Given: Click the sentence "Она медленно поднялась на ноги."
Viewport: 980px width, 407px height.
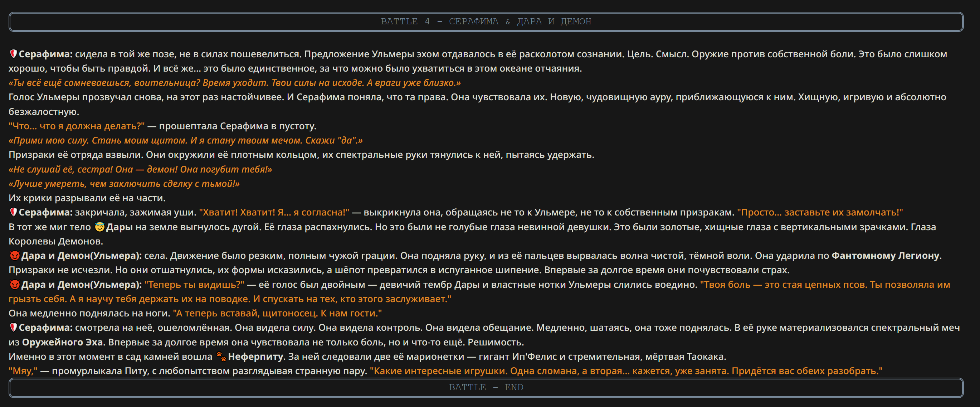Looking at the screenshot, I should (x=89, y=313).
